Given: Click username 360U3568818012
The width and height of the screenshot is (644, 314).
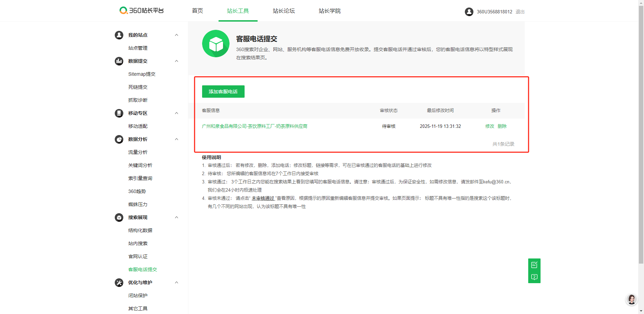Looking at the screenshot, I should click(494, 12).
